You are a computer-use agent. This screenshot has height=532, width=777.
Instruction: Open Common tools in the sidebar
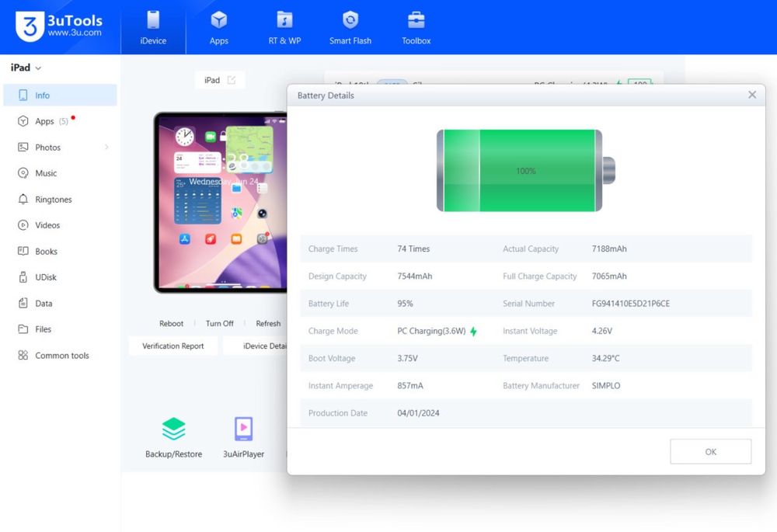(60, 355)
